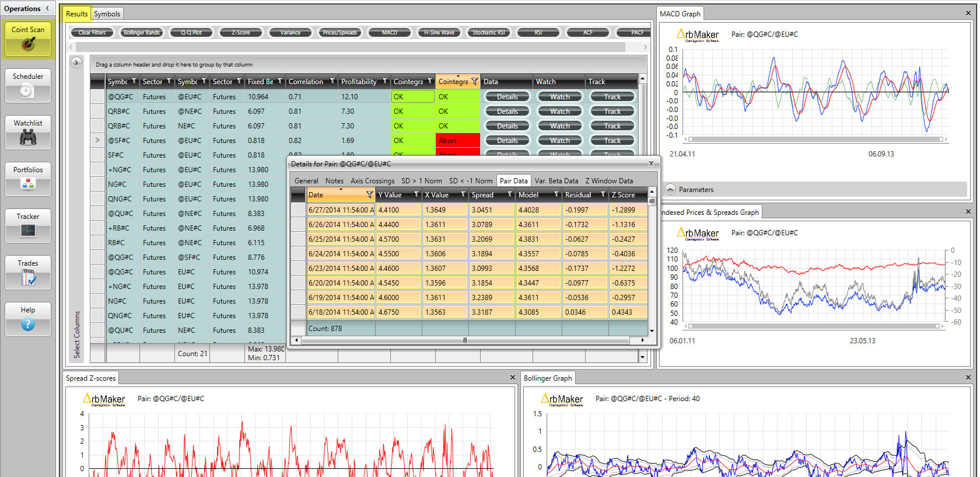This screenshot has height=477, width=980.
Task: Open the Watchlist binoculars button
Action: coord(28,133)
